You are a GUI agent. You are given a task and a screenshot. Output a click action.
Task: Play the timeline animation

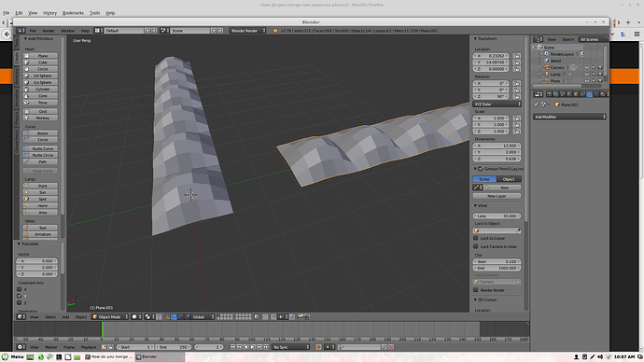[x=253, y=347]
